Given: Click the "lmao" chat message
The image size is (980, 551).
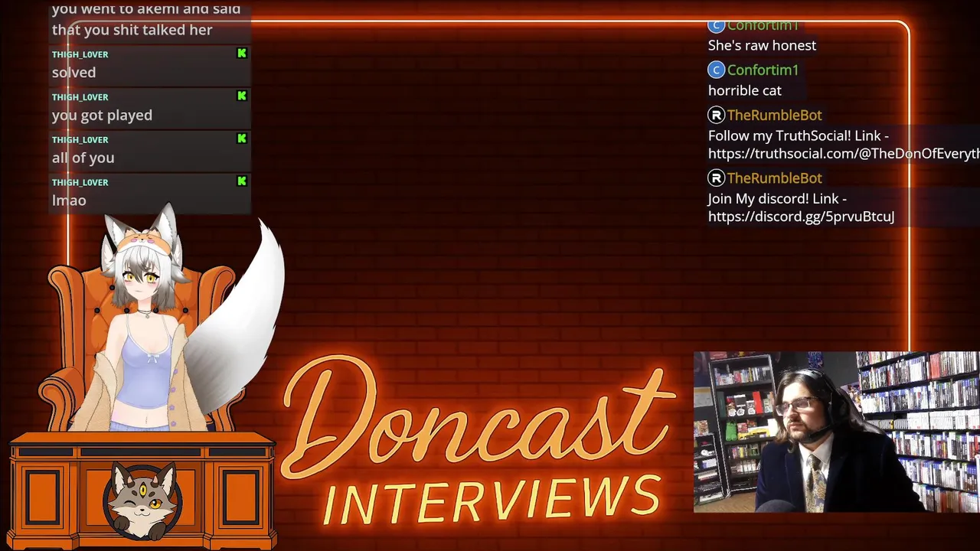Looking at the screenshot, I should (x=69, y=201).
